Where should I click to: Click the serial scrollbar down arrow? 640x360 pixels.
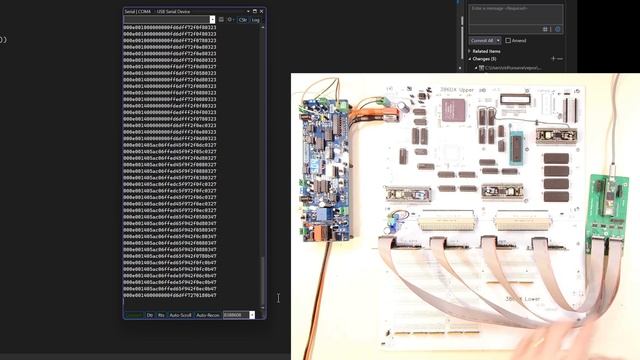point(262,308)
